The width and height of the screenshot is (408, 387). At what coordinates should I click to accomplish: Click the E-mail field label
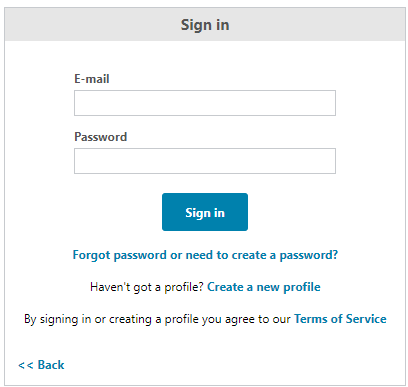coord(92,79)
